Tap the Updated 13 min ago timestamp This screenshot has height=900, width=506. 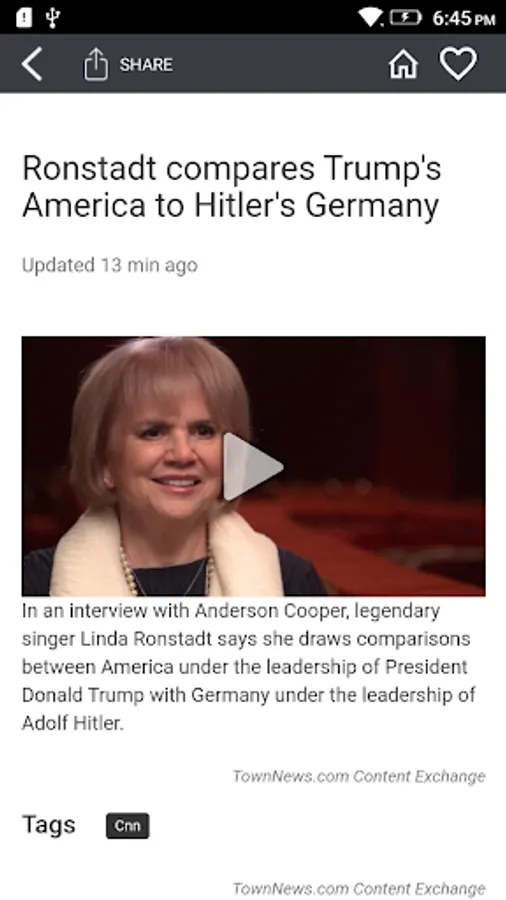point(110,265)
